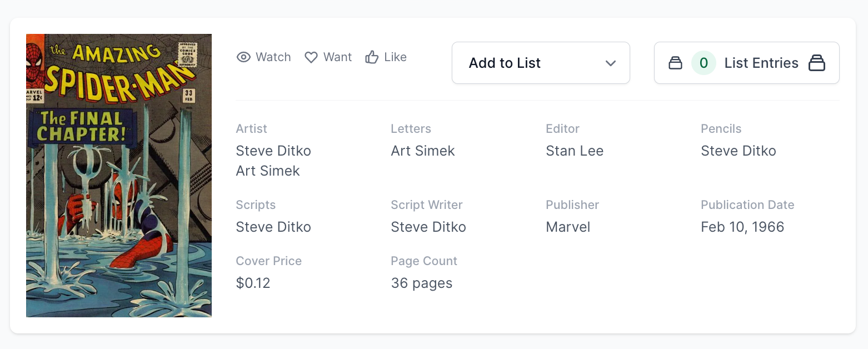The height and width of the screenshot is (349, 868).
Task: Toggle Like for this comic
Action: coord(386,57)
